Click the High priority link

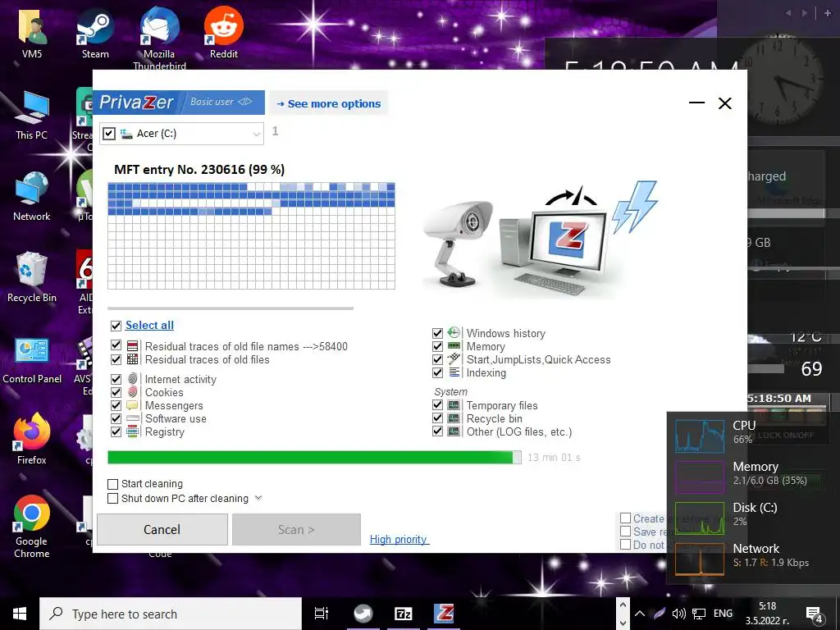click(399, 540)
